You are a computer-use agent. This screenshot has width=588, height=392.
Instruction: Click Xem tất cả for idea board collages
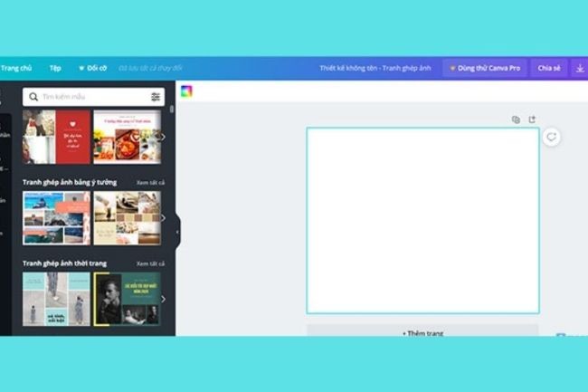[x=150, y=183]
